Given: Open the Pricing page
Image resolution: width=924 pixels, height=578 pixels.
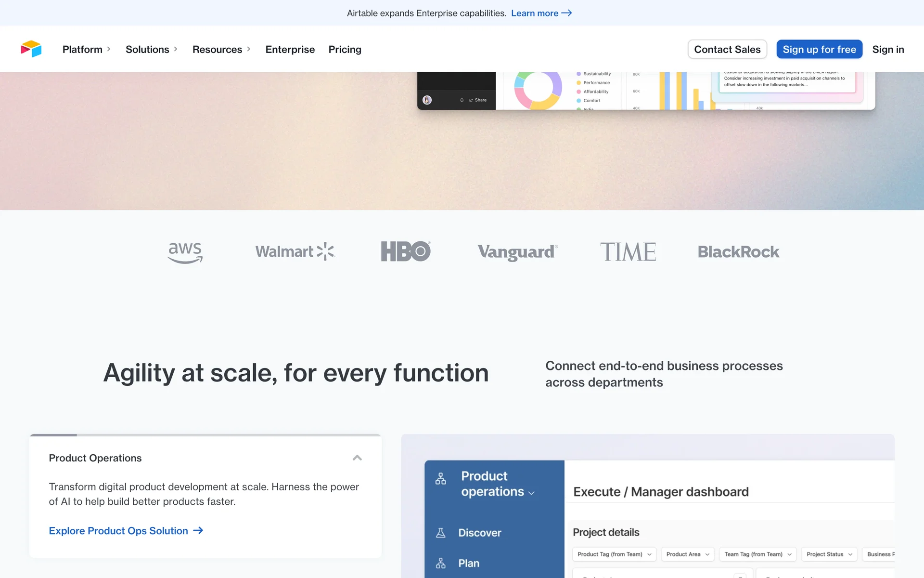Looking at the screenshot, I should click(345, 49).
